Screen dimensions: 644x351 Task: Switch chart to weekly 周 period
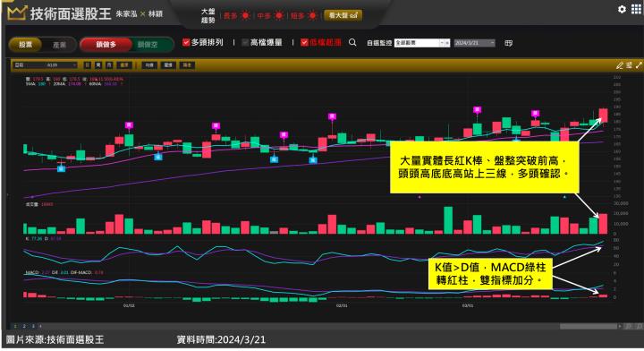pyautogui.click(x=98, y=65)
